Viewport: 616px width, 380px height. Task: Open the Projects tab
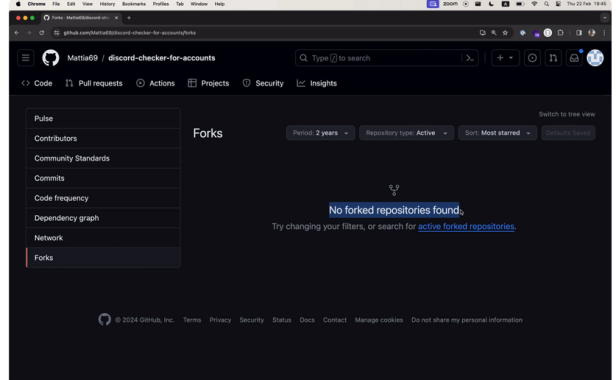coord(208,83)
